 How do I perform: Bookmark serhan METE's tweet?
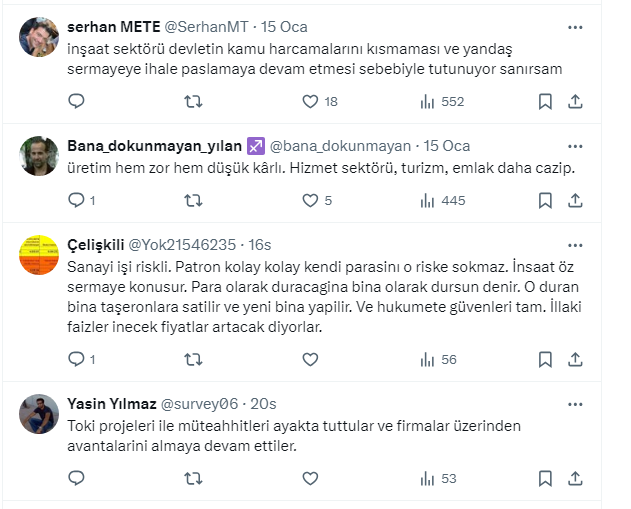546,101
